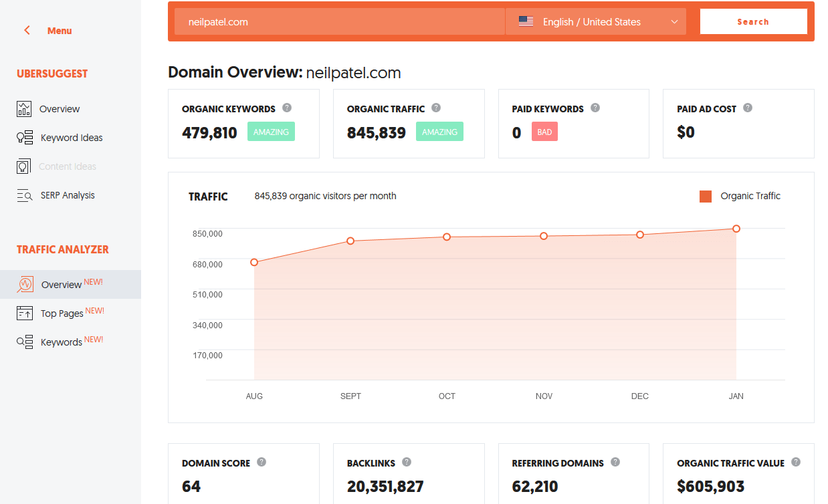Click the AMAZING badge for Organic Keywords
This screenshot has width=828, height=504.
point(271,132)
